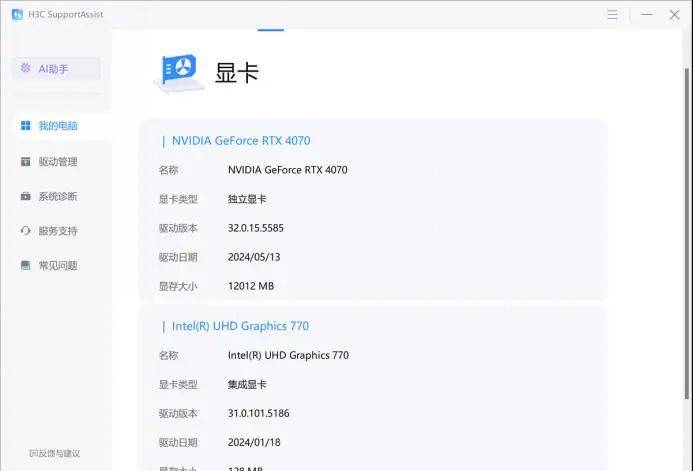The image size is (693, 471).
Task: Open 系统诊断 in the sidebar
Action: click(x=58, y=196)
